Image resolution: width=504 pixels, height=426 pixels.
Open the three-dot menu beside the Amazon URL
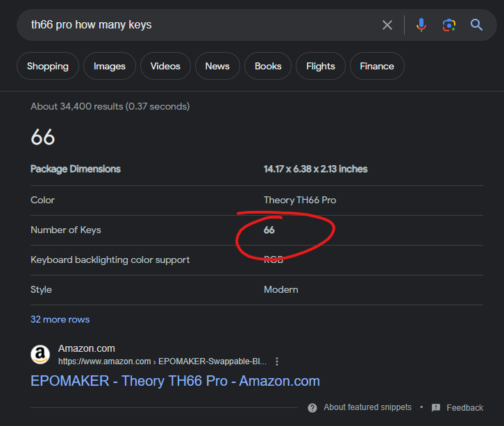click(277, 361)
